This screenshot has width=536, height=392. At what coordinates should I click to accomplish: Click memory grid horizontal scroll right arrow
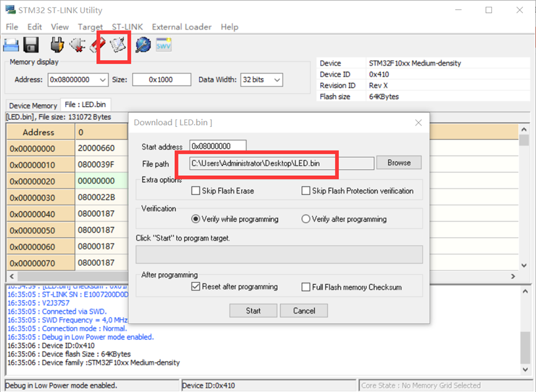pyautogui.click(x=512, y=276)
